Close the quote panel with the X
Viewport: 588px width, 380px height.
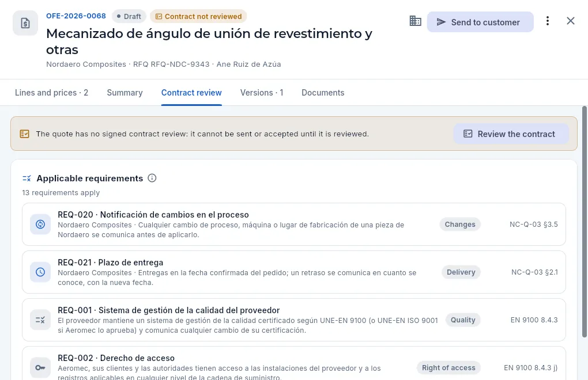pos(570,21)
